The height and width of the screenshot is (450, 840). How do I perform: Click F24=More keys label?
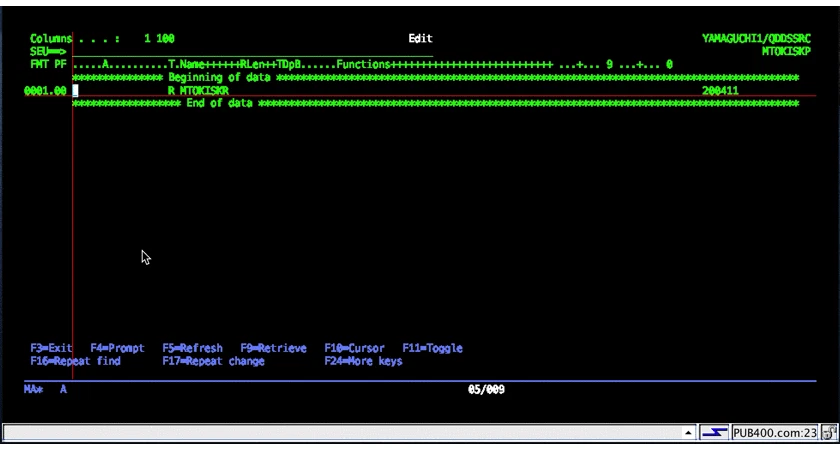click(363, 361)
